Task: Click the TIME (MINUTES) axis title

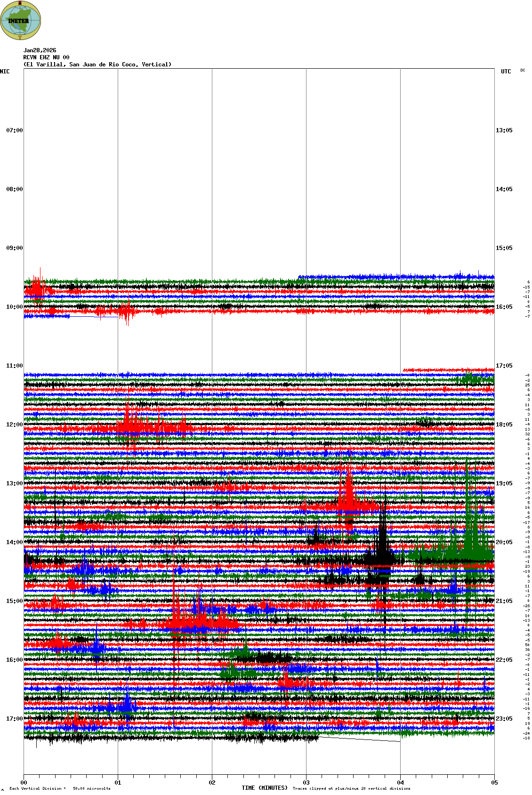Action: point(264,788)
